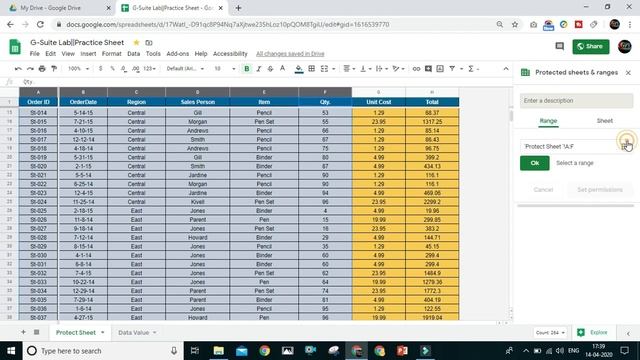Open the font family dropdown
This screenshot has width=640, height=360.
coord(185,69)
